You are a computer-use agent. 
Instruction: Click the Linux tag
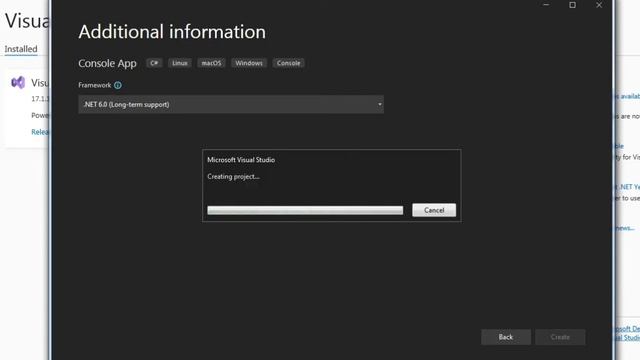point(180,63)
